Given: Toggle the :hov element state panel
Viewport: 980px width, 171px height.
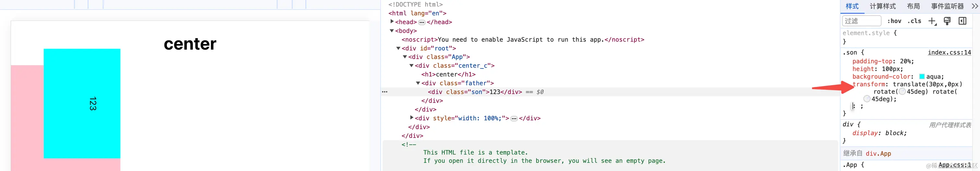Looking at the screenshot, I should (x=894, y=21).
